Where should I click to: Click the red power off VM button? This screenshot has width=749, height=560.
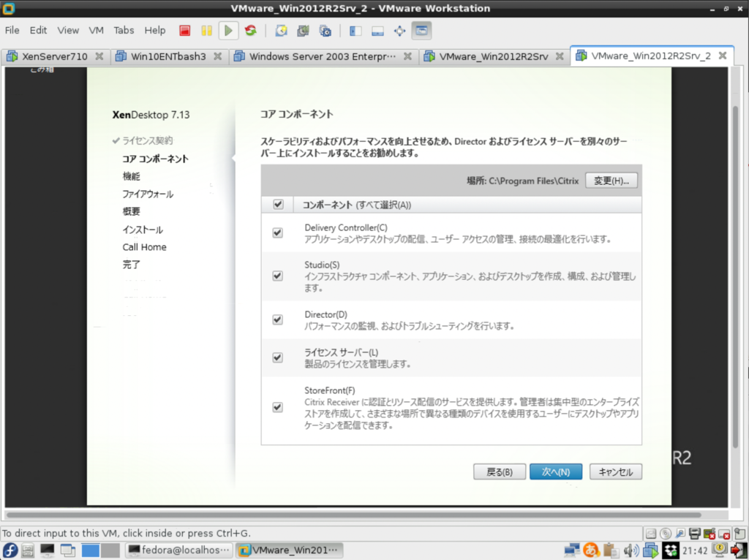click(185, 31)
